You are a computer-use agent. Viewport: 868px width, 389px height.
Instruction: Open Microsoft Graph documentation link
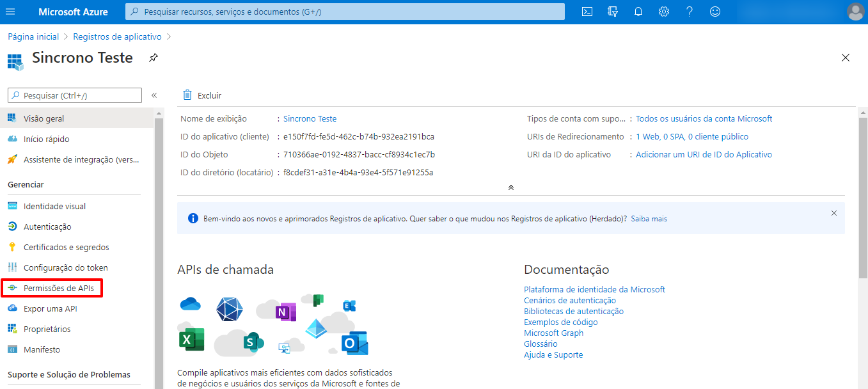[x=553, y=333]
